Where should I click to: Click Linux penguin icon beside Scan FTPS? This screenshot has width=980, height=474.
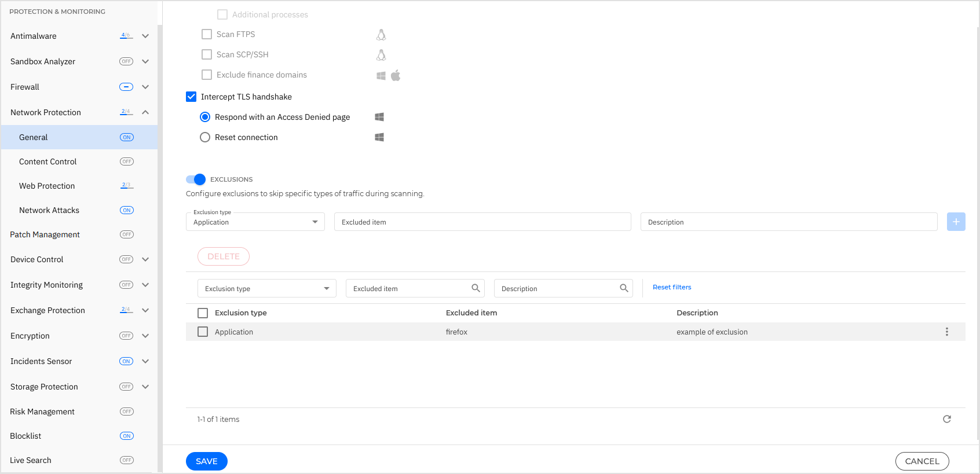[x=381, y=35]
